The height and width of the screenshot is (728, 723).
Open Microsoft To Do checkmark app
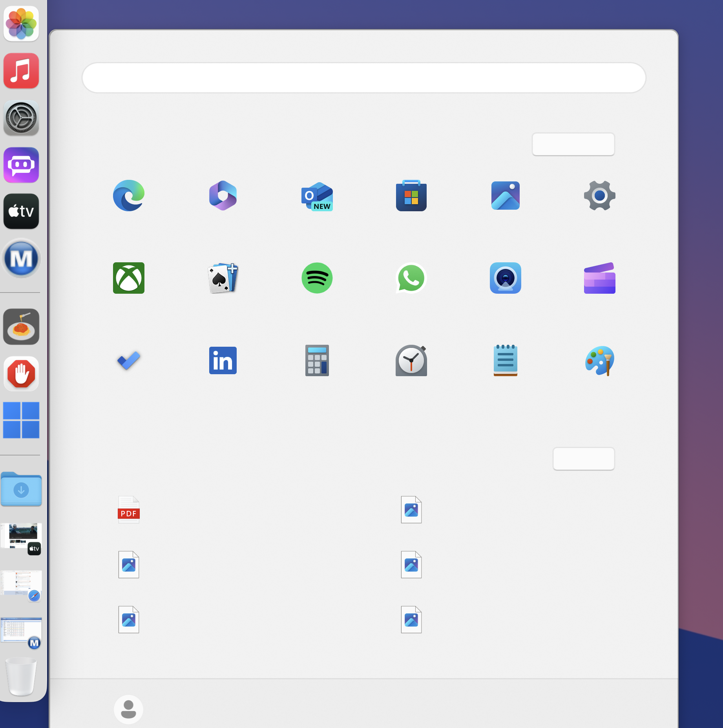tap(129, 360)
